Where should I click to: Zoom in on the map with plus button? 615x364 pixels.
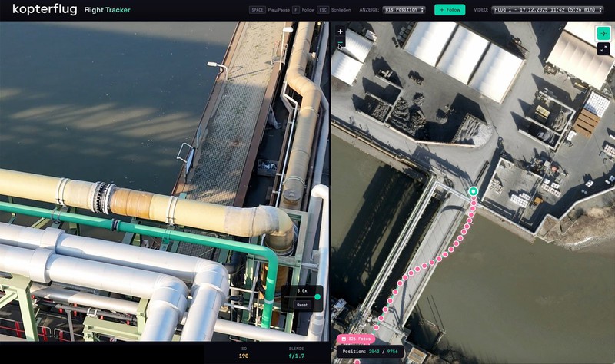pyautogui.click(x=341, y=32)
